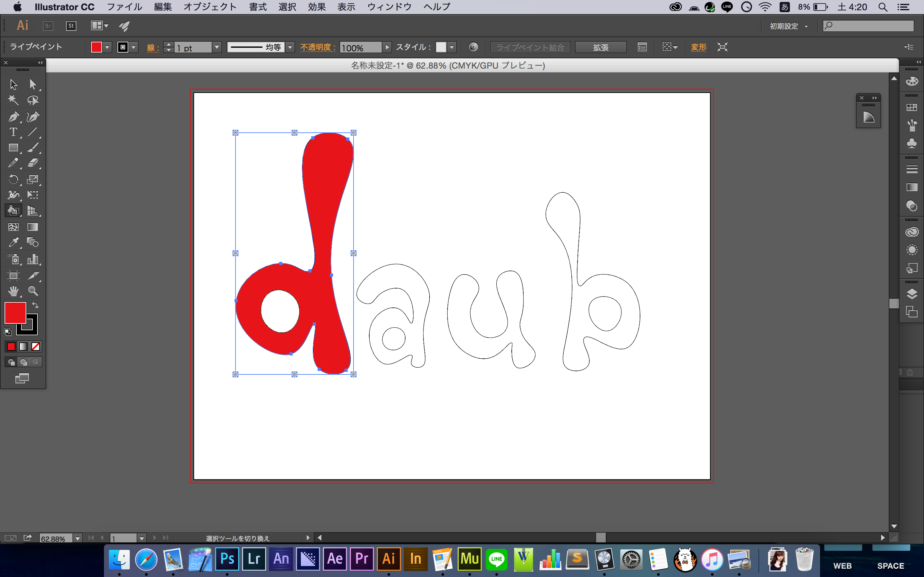Screen dimensions: 924x577
Task: Select the Type tool in toolbar
Action: pos(12,132)
